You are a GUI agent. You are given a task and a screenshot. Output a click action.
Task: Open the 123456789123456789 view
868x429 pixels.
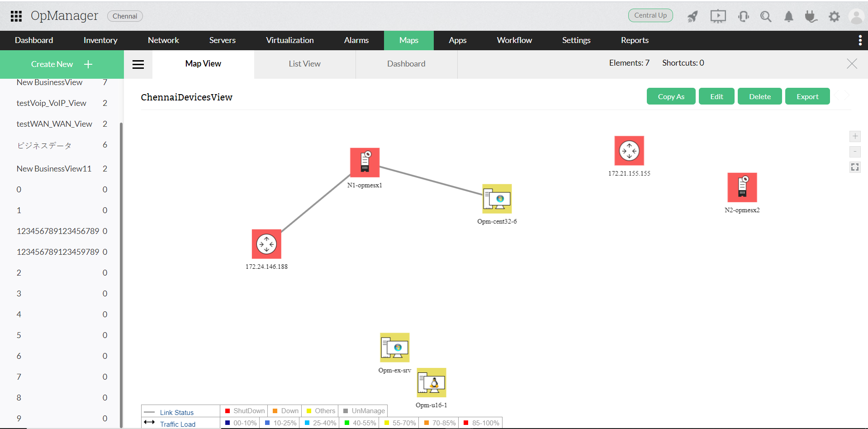coord(58,231)
